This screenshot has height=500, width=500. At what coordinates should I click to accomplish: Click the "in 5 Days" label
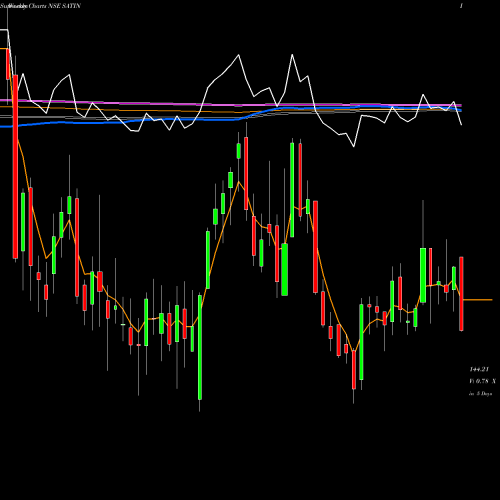click(481, 394)
